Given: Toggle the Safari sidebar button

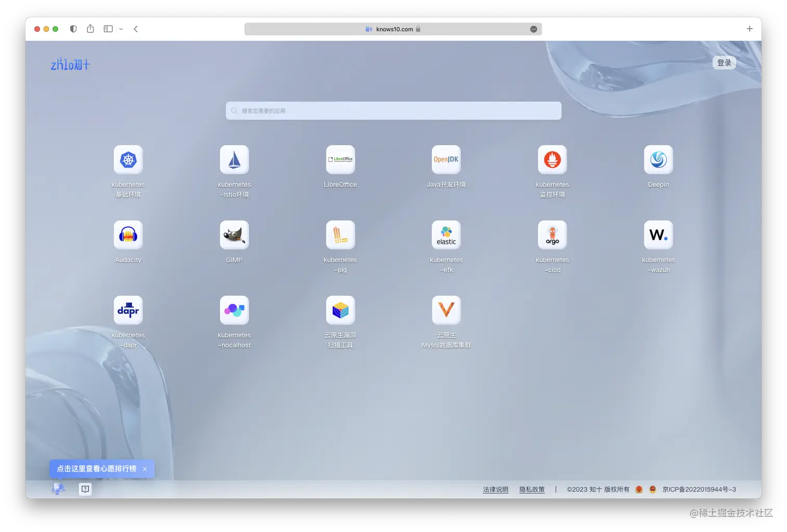Looking at the screenshot, I should (108, 29).
